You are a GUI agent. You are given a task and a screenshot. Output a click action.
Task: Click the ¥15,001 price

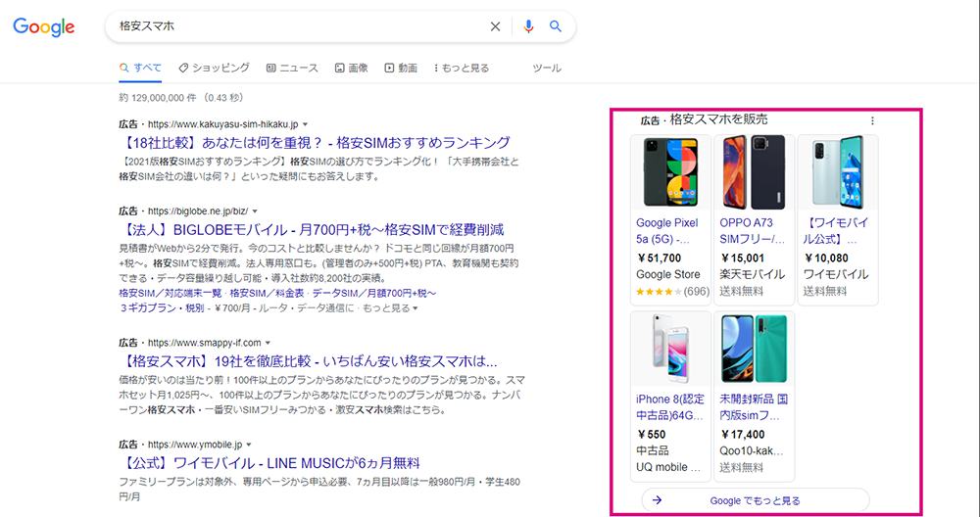click(743, 258)
